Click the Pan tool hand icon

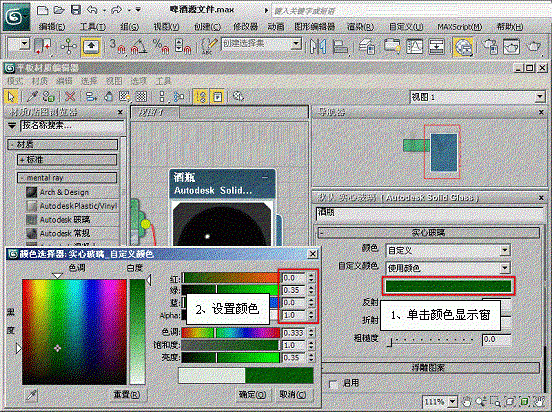click(466, 401)
